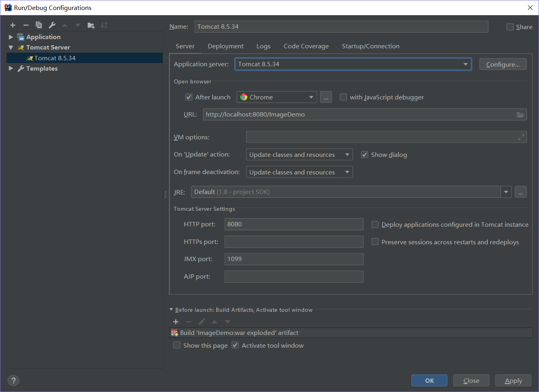Select Tomcat 8.5.34 configuration in tree

tap(85, 58)
